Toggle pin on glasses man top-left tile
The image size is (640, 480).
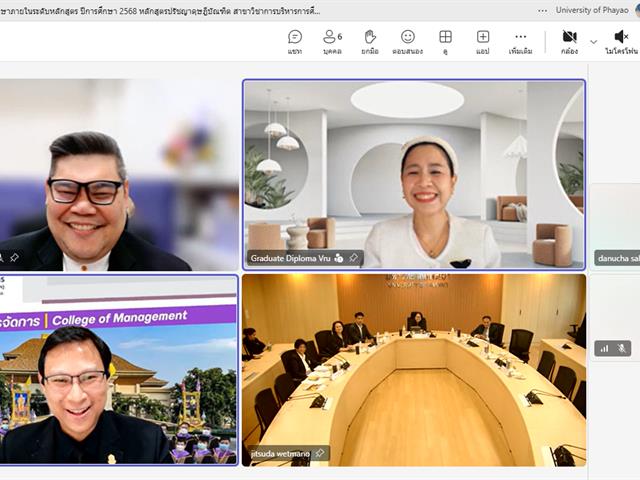14,258
